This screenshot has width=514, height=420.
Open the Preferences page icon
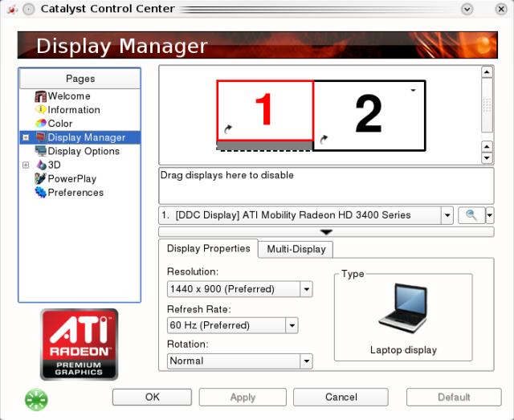[x=41, y=193]
